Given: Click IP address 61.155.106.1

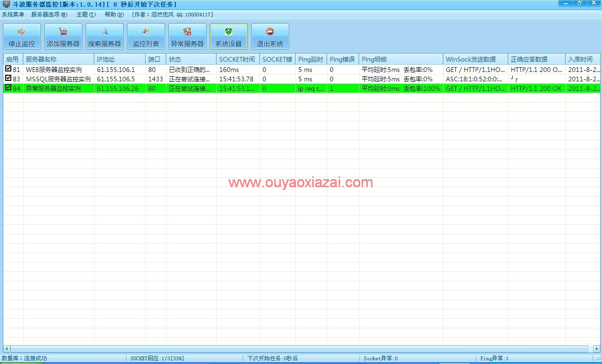Looking at the screenshot, I should [x=116, y=70].
